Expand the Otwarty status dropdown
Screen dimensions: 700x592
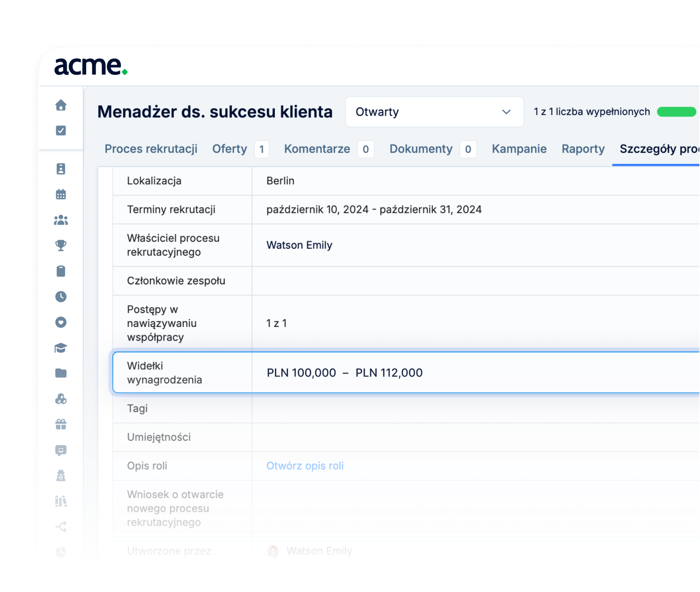[434, 112]
